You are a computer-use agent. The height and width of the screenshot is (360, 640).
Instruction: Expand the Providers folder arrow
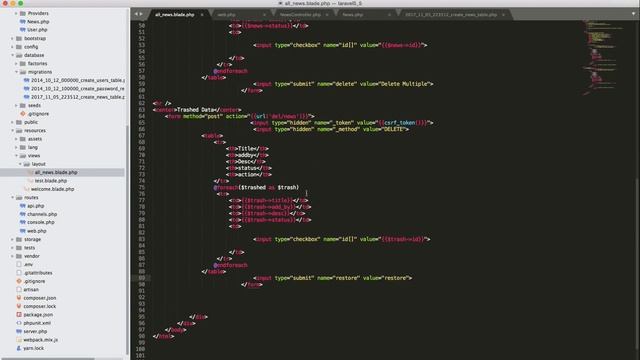click(x=16, y=13)
